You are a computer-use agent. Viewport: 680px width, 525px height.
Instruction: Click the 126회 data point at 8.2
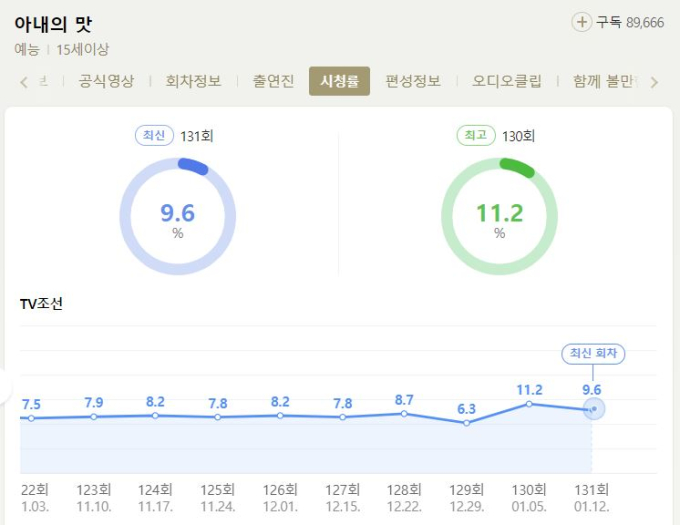[x=280, y=416]
